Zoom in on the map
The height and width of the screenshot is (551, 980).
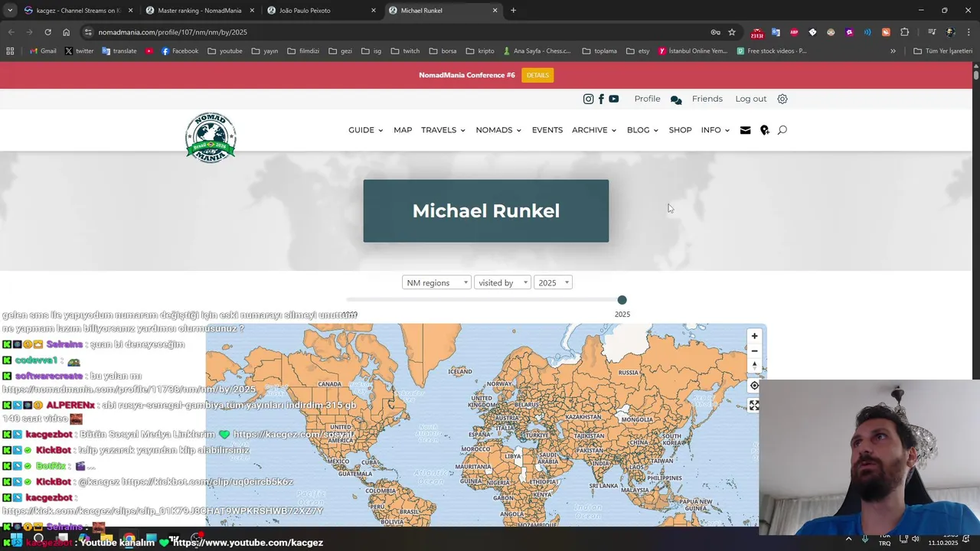754,336
